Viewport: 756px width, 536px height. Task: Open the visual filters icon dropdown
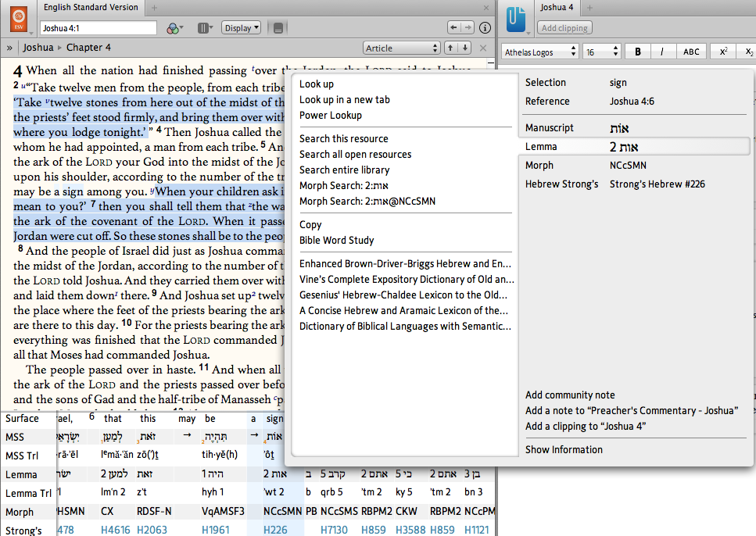point(174,28)
